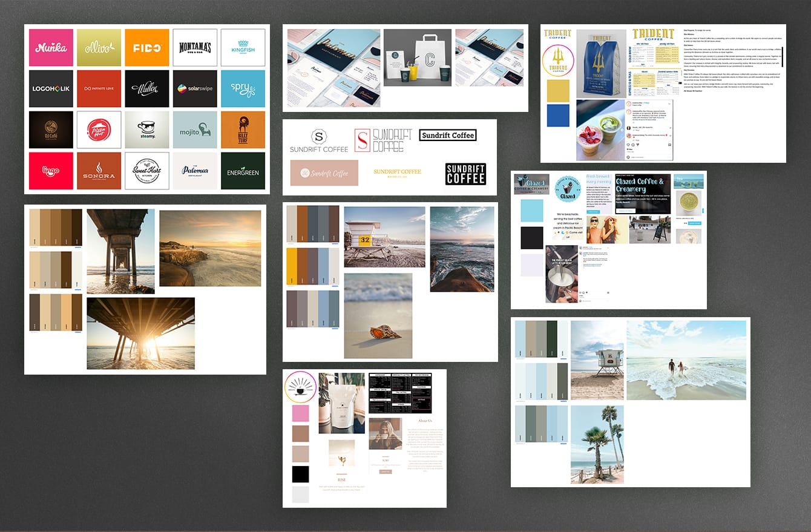This screenshot has height=532, width=811.
Task: Click the seashell on sand photo
Action: coord(379,316)
